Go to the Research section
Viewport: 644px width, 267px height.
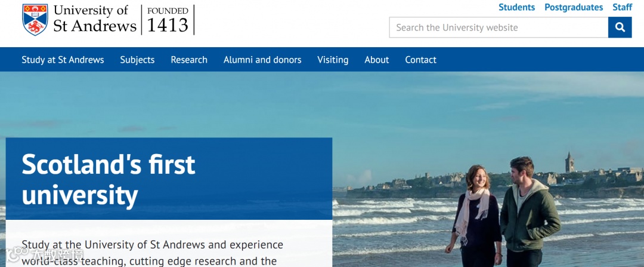pyautogui.click(x=189, y=60)
